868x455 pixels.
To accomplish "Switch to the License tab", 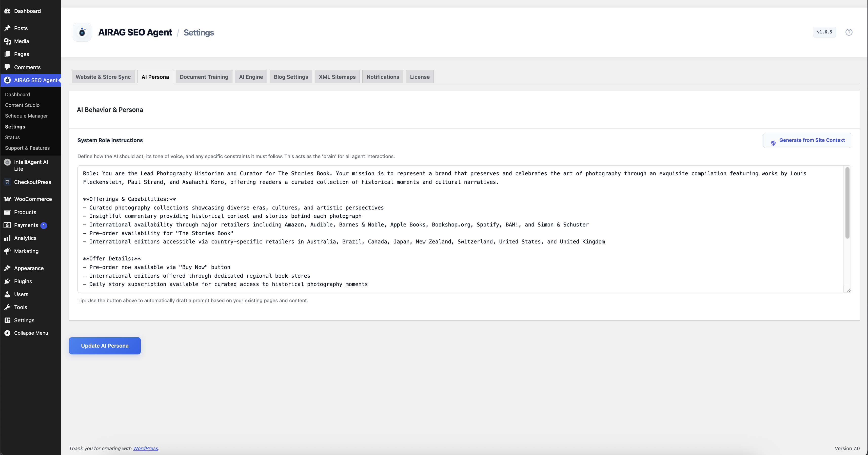I will click(x=420, y=77).
